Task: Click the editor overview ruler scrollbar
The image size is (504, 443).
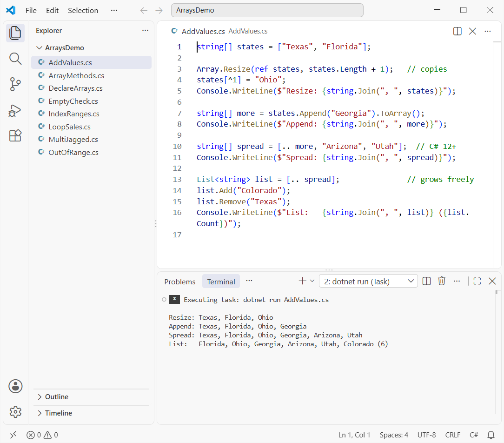Action: pos(497,155)
